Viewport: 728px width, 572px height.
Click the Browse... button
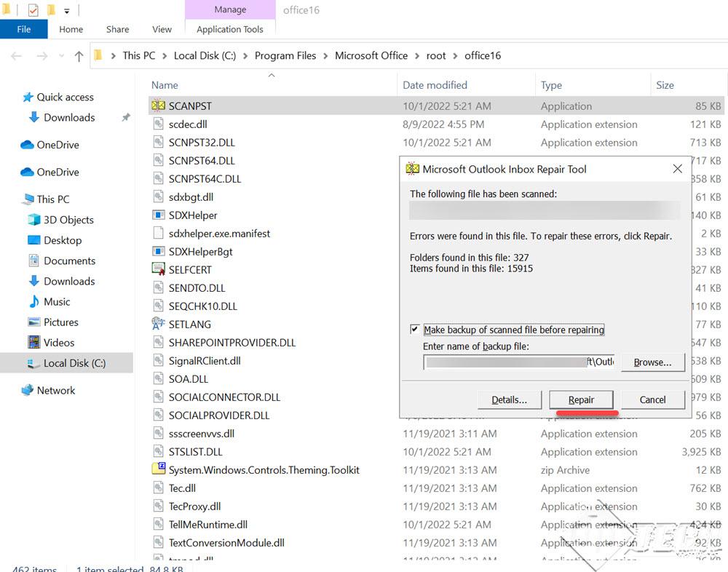(x=652, y=362)
